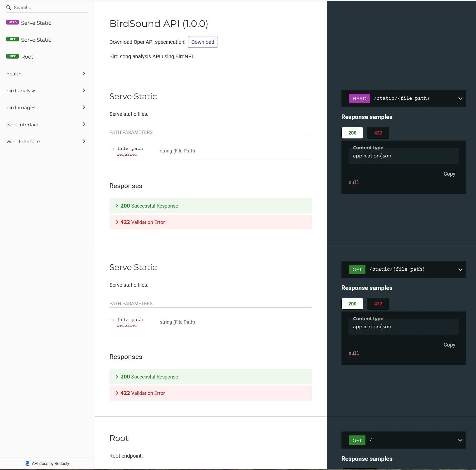Select the 200 response sample tab
476x470 pixels.
(x=352, y=133)
